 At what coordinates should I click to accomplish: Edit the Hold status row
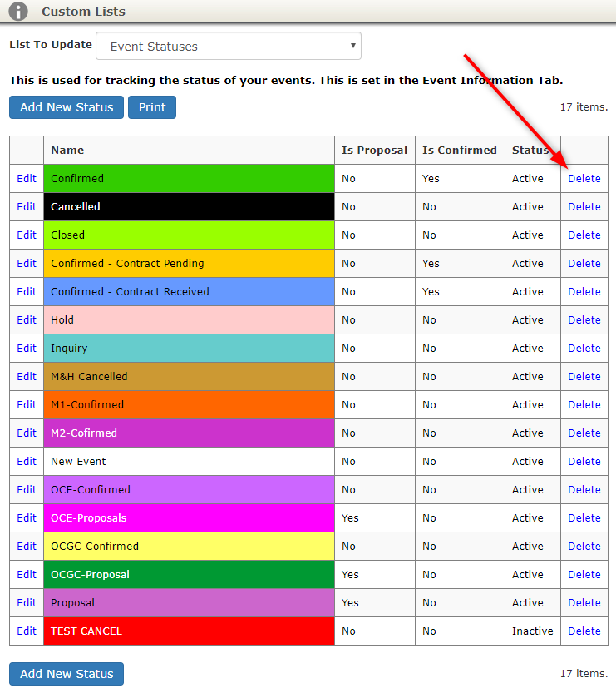[x=27, y=320]
